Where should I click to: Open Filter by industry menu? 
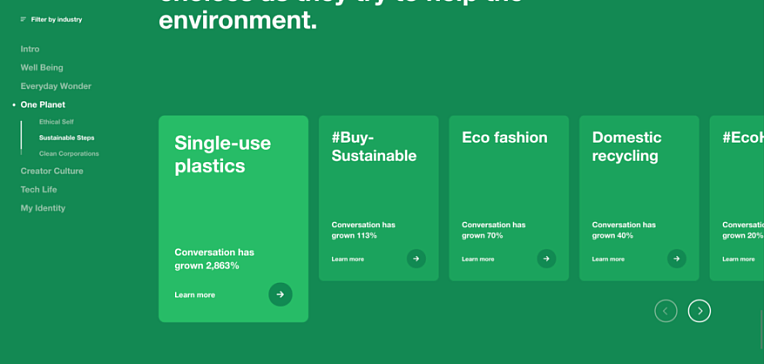(51, 19)
